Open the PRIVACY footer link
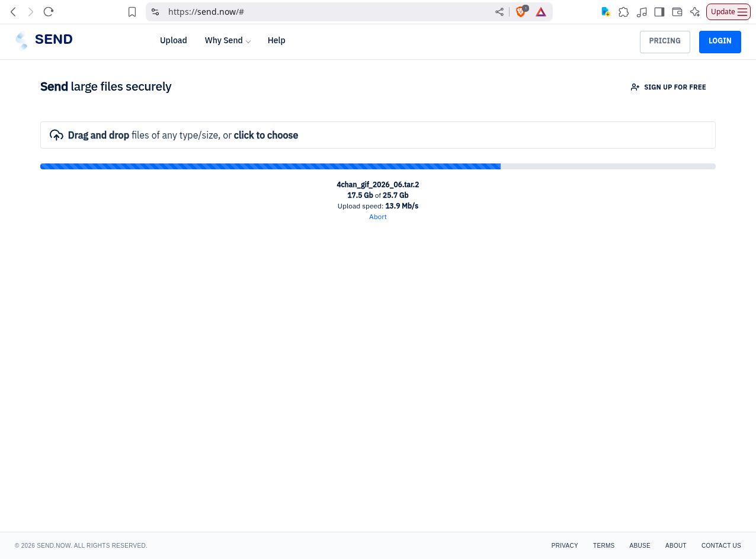Image resolution: width=756 pixels, height=559 pixels. click(x=565, y=545)
